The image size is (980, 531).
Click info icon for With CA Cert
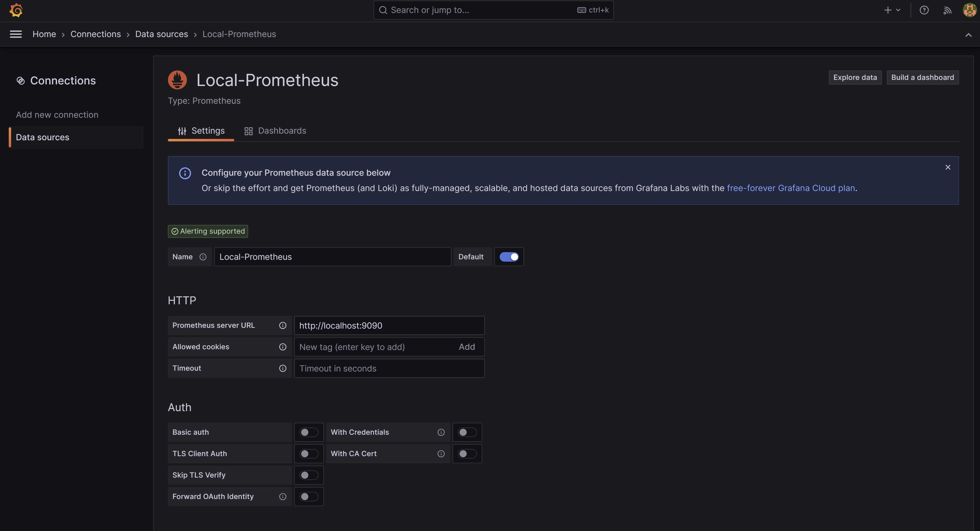[x=441, y=454]
